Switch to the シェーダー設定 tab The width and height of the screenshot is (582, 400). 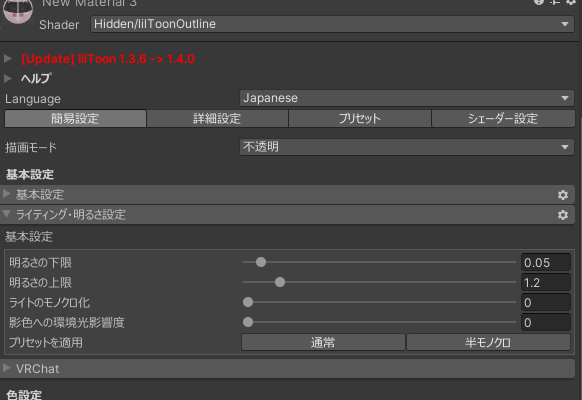tap(503, 119)
